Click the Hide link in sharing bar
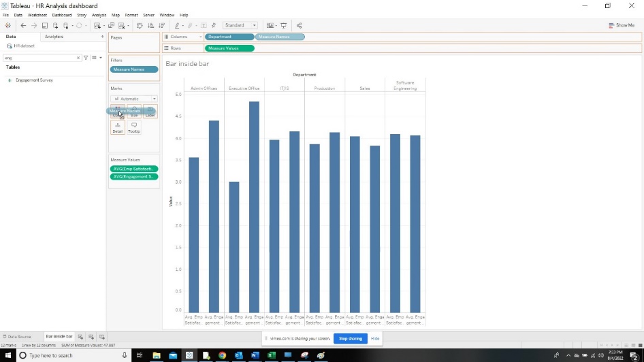The height and width of the screenshot is (362, 644). point(375,339)
